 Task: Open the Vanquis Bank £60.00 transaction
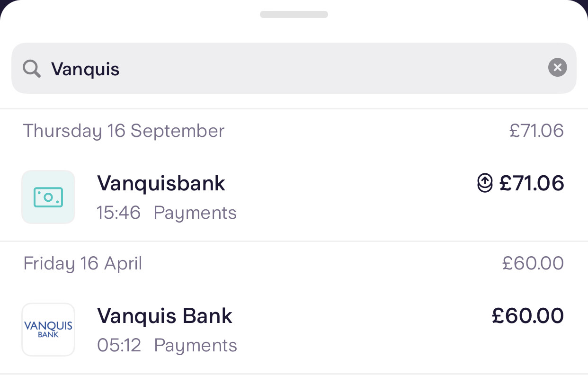coord(165,316)
